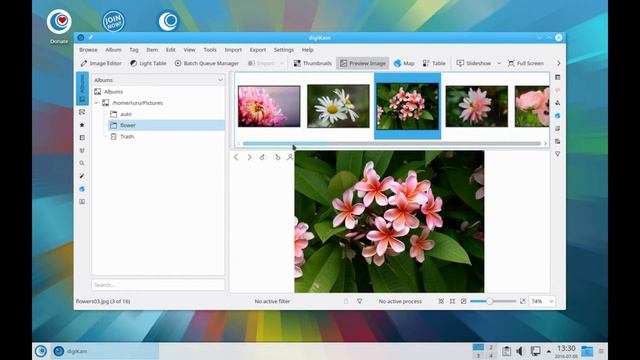Open the Export menu

click(x=258, y=50)
